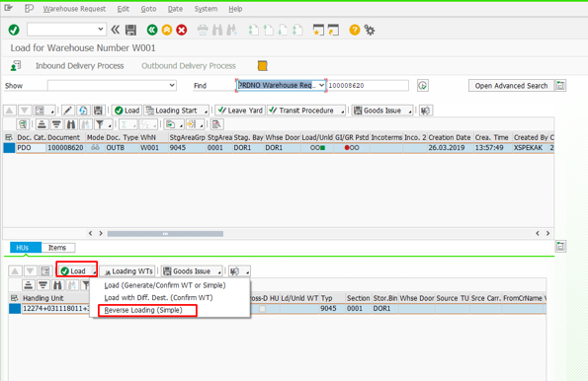Viewport: 588px width, 381px height.
Task: Open the Edit menu
Action: coord(123,9)
